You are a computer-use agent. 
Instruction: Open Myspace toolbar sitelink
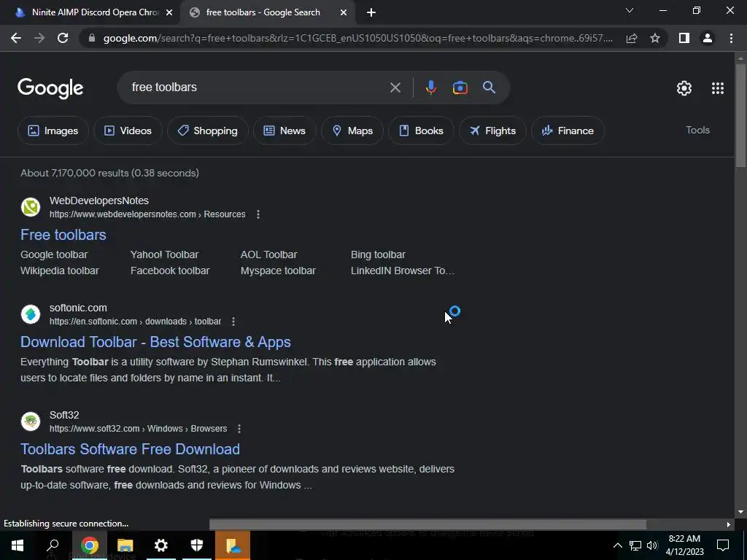tap(278, 271)
